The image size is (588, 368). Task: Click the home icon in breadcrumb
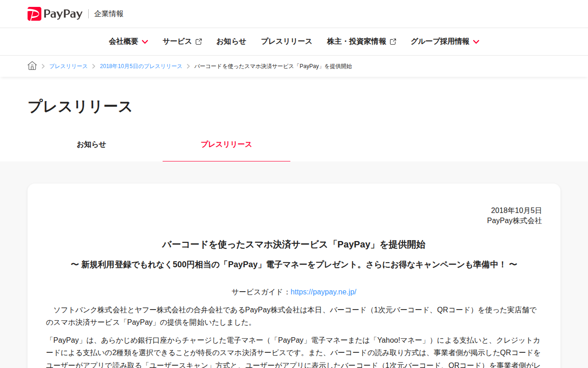coord(32,66)
